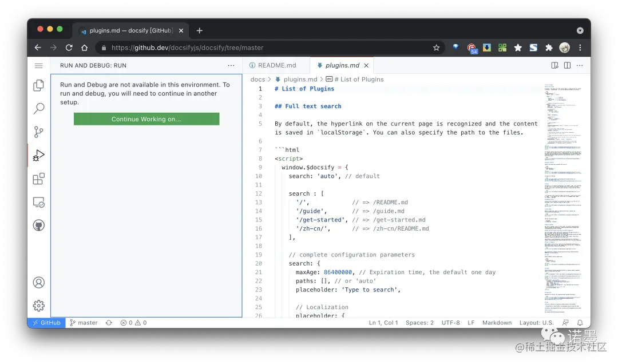Open notifications bell in status bar
618x364 pixels.
tap(580, 323)
